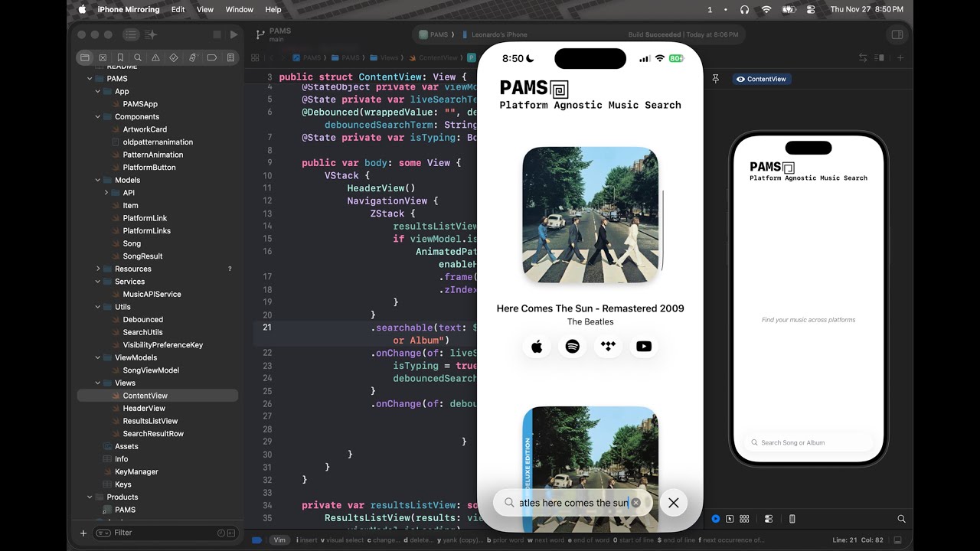The image size is (980, 551).
Task: Toggle recent files filter clock icon
Action: pos(221,533)
